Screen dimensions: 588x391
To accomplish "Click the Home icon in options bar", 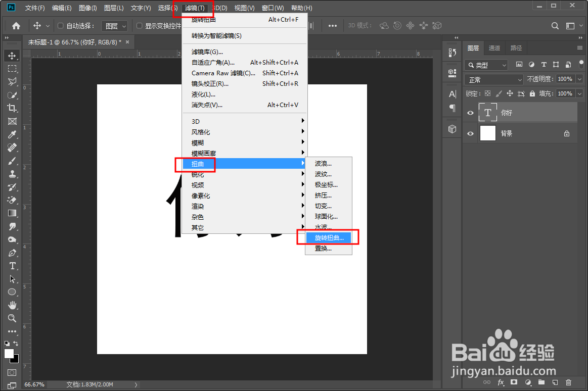I will click(x=16, y=25).
